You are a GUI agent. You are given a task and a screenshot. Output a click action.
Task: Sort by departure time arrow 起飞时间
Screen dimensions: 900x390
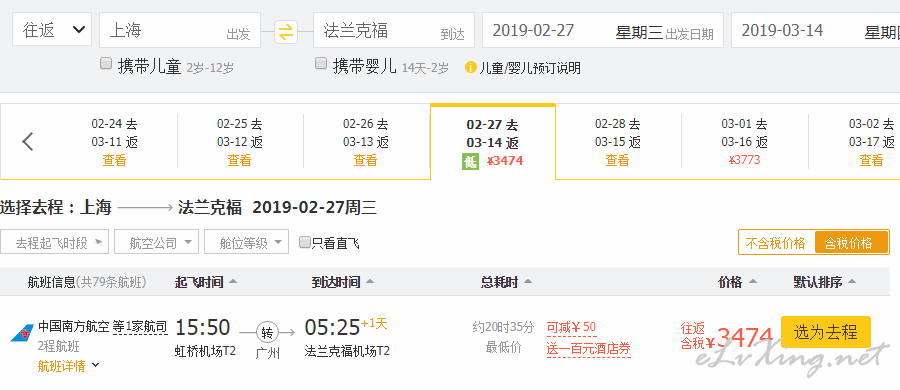click(x=233, y=282)
